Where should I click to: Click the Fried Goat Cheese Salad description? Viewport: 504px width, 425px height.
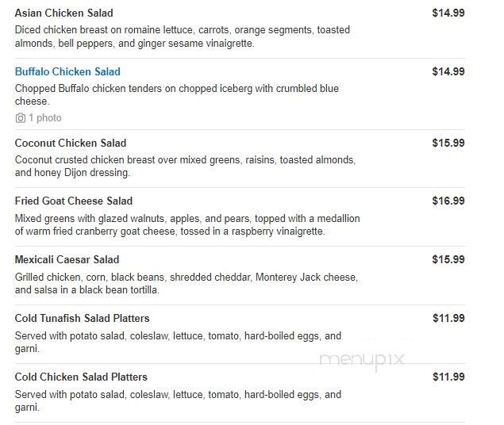point(187,224)
